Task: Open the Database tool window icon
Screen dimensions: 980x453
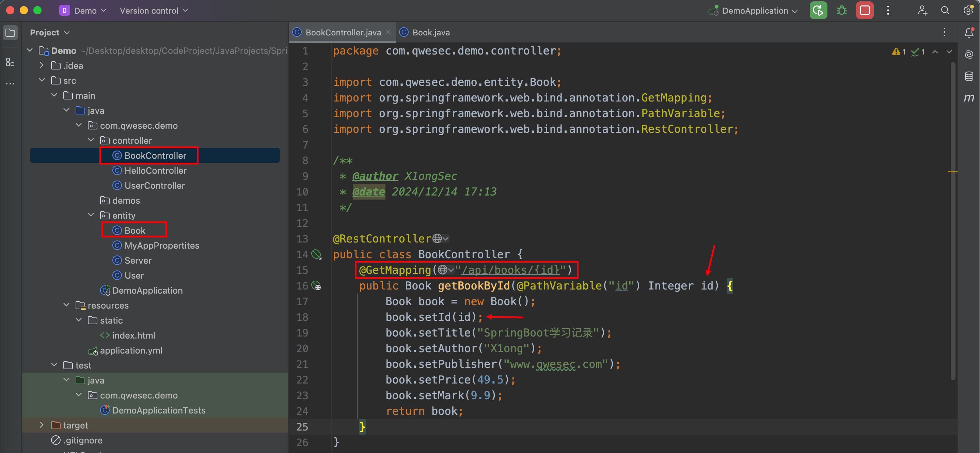Action: pos(969,76)
